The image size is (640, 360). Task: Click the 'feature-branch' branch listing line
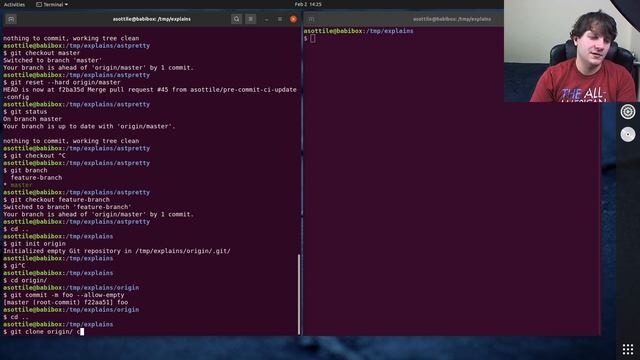click(x=36, y=178)
